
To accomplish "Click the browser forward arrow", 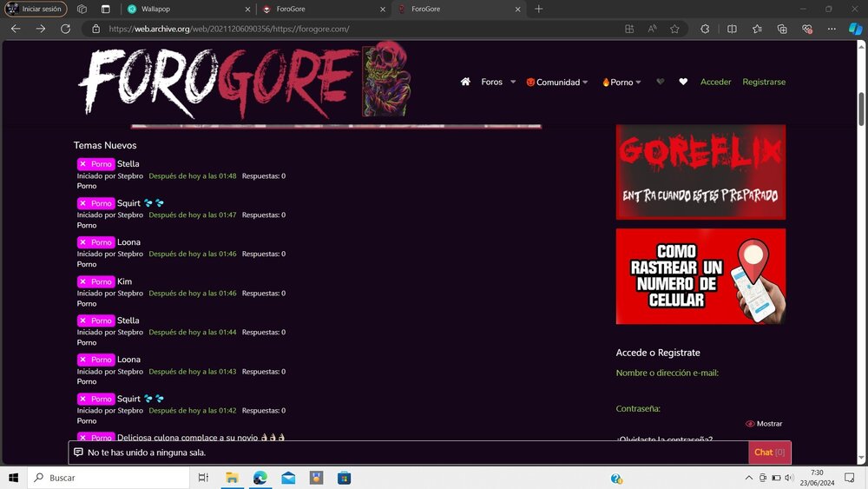I will [41, 29].
